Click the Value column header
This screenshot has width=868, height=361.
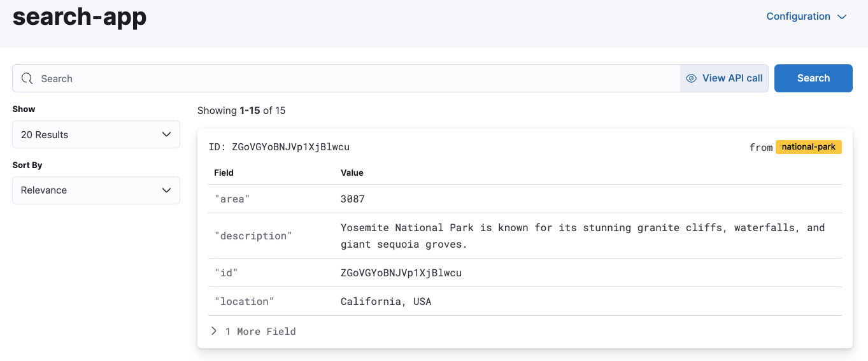pyautogui.click(x=352, y=173)
